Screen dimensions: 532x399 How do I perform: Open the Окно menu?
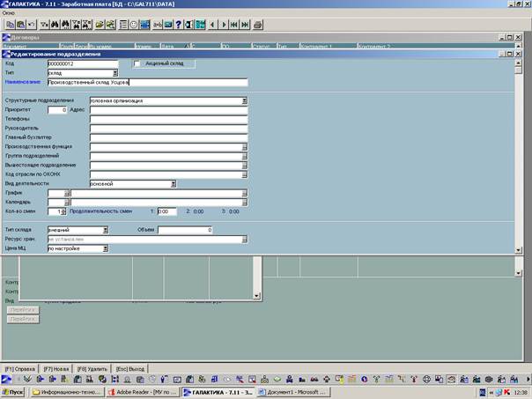(8, 13)
